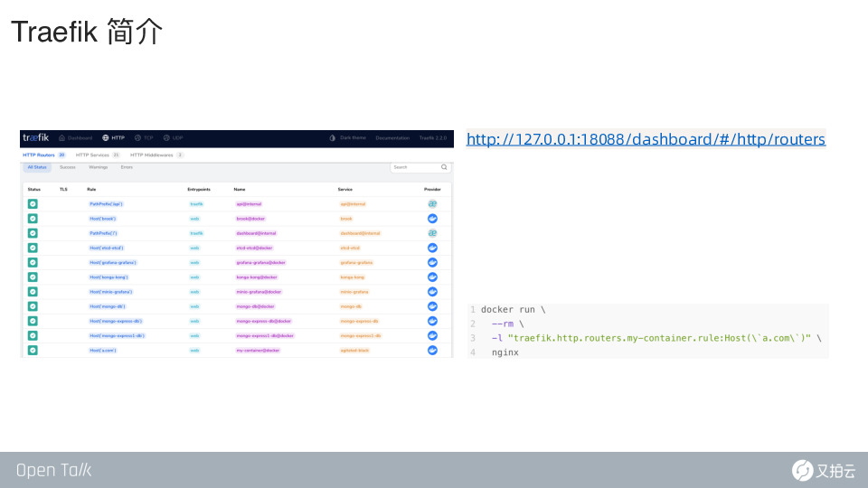Click Docker provider icon in mongo-express1-db@docker row

coord(432,336)
